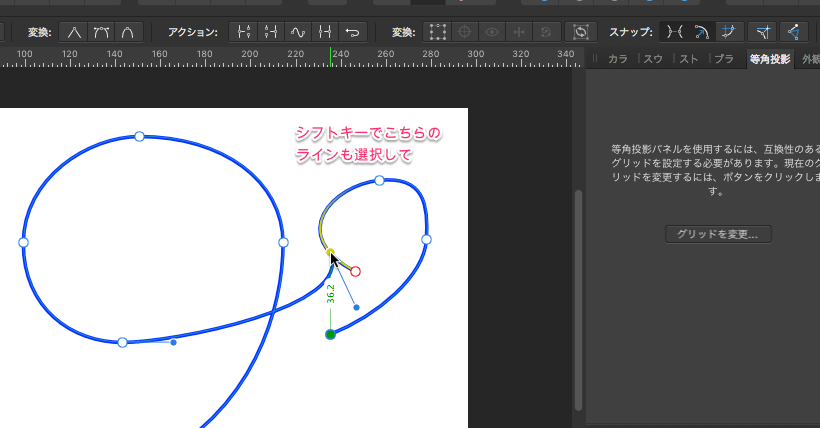This screenshot has height=428, width=820.
Task: Convert node to smart type
Action: tap(130, 31)
